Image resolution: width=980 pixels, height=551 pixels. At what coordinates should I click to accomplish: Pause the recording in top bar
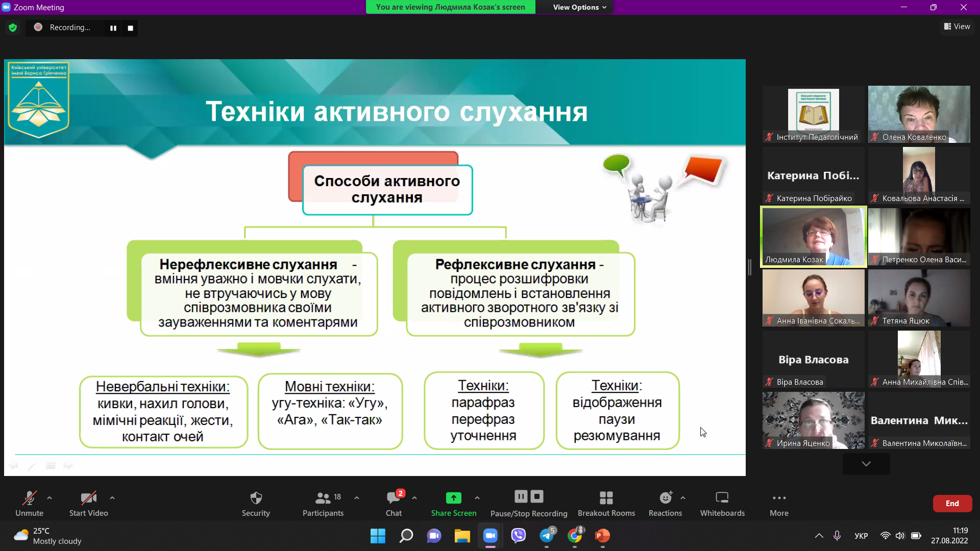(x=113, y=28)
